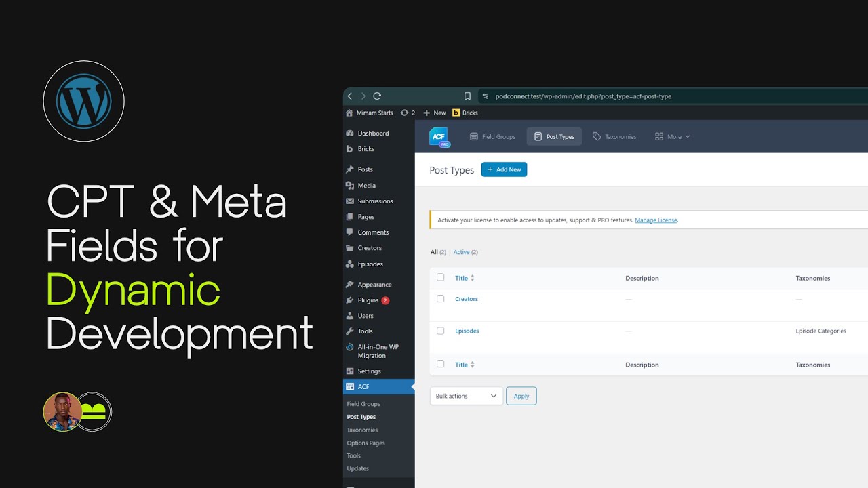Click the presenter avatar photo
This screenshot has width=868, height=488.
tap(62, 412)
